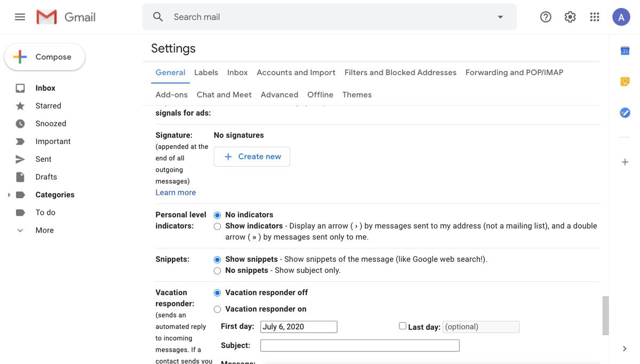
Task: Open the Chat and Meet tab
Action: coord(224,95)
